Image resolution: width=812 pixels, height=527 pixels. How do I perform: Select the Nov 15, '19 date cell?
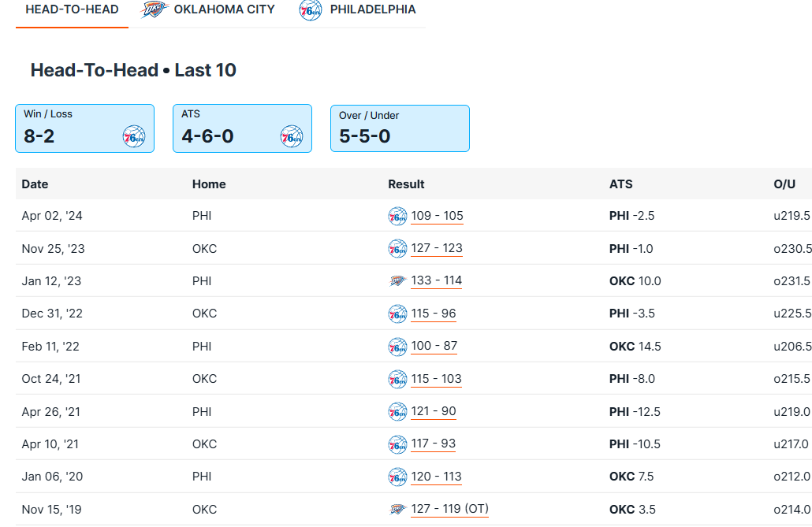[51, 510]
